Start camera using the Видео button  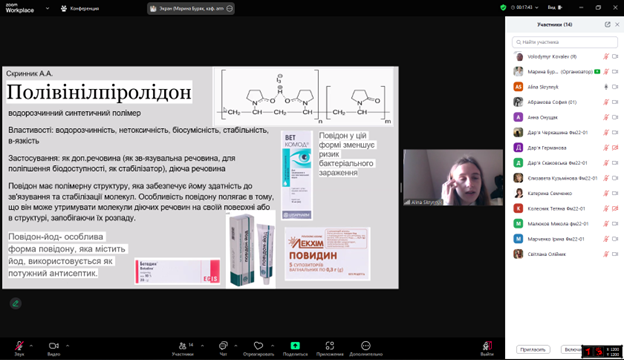click(x=54, y=346)
